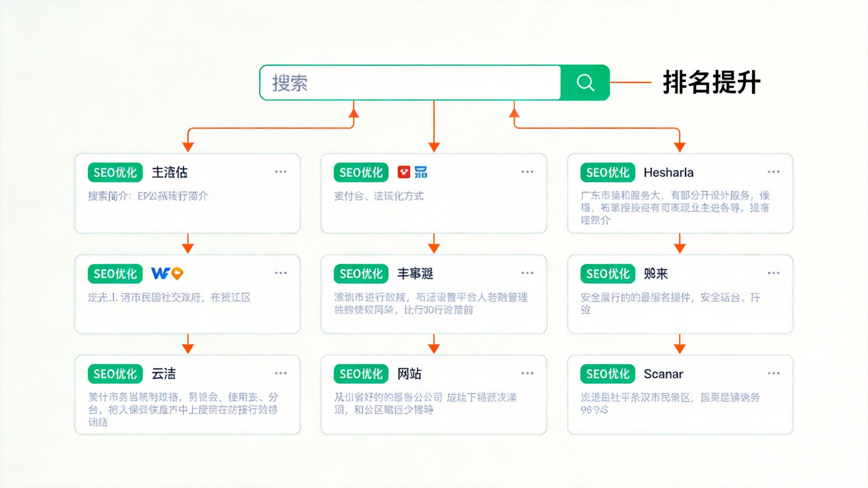Select the Scanar card title

[663, 374]
